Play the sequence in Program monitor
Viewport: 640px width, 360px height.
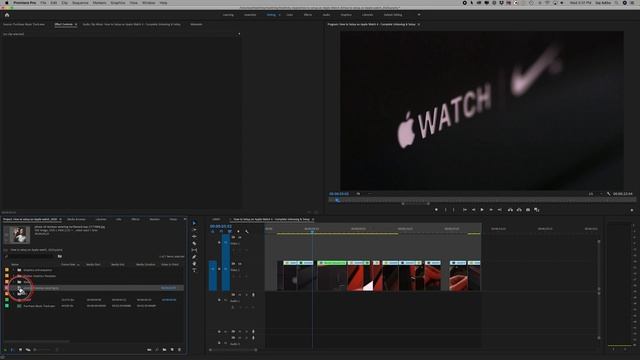coord(482,210)
